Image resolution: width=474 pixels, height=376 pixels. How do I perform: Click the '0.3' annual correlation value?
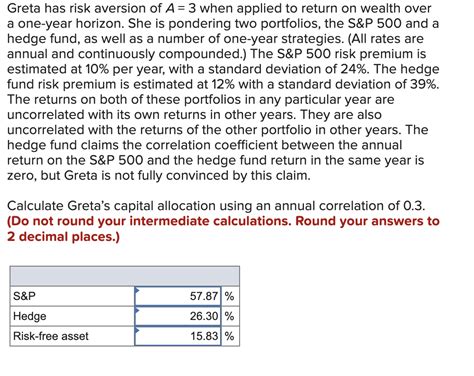coord(414,206)
